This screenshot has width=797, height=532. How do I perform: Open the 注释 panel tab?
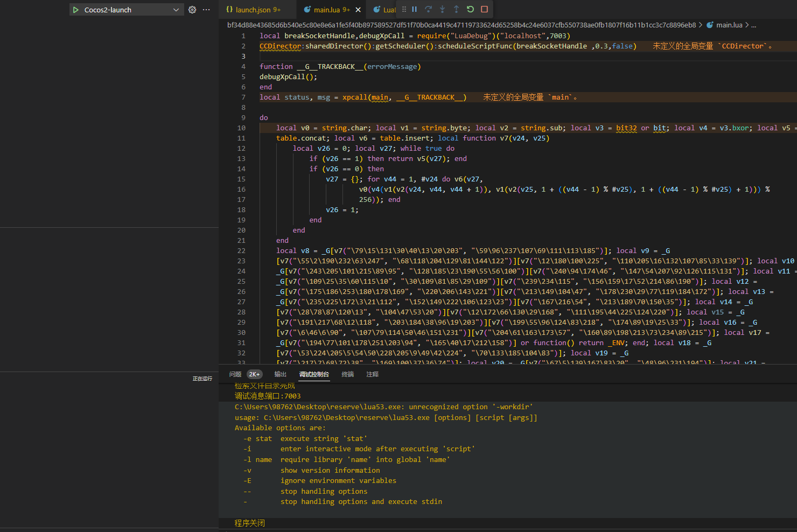pyautogui.click(x=372, y=374)
